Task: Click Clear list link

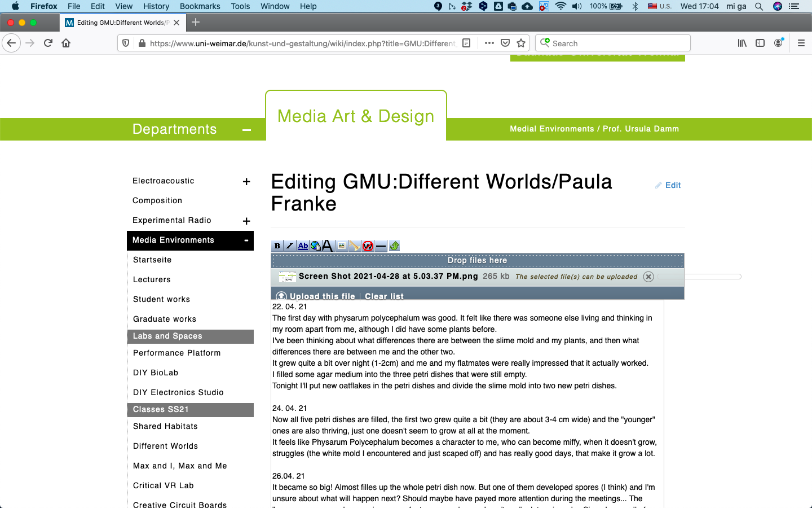Action: (384, 296)
